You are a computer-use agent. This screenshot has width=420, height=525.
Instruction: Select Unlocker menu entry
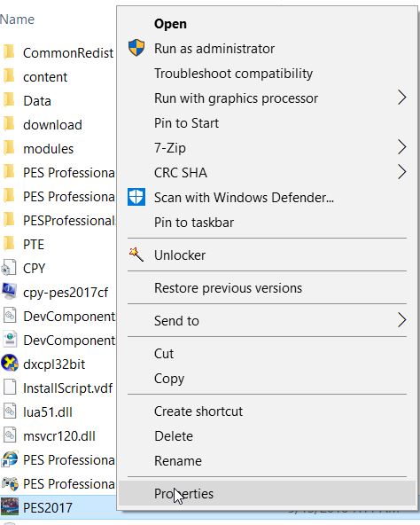point(267,255)
